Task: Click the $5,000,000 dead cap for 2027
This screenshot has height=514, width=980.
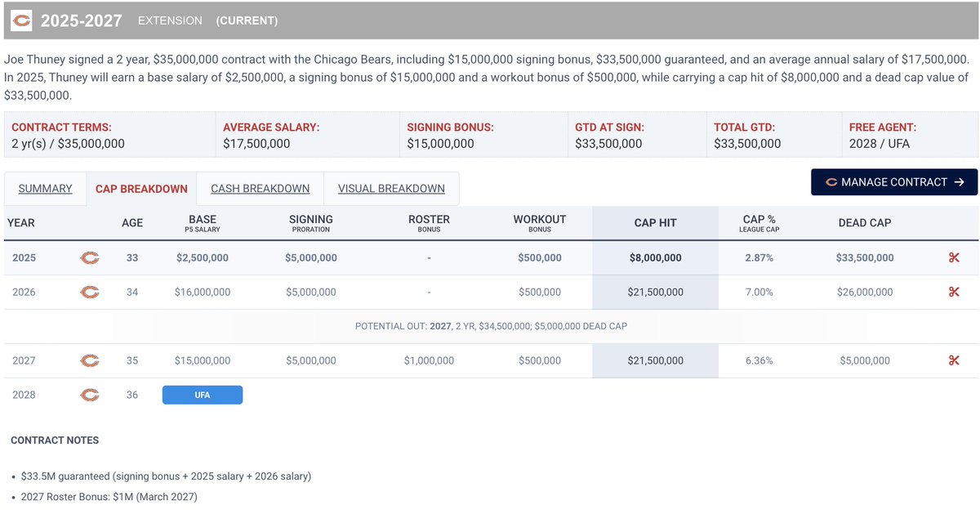Action: [x=865, y=361]
